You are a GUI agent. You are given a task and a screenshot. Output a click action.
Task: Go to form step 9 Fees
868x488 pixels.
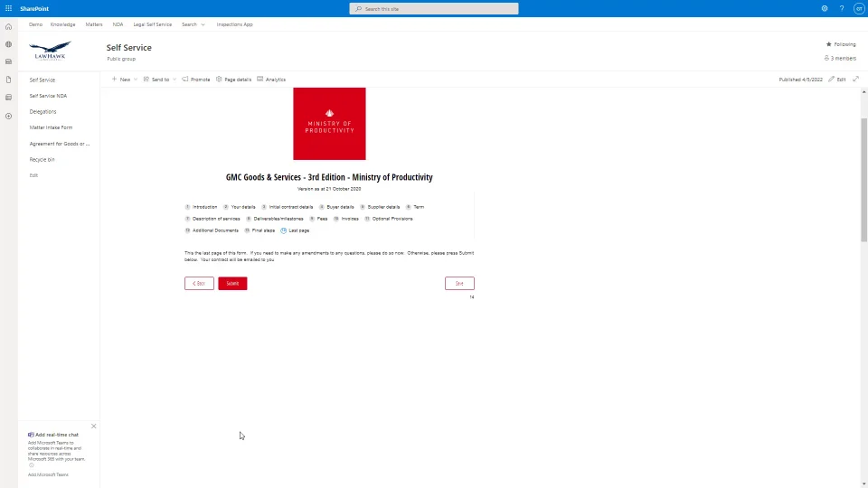[318, 219]
